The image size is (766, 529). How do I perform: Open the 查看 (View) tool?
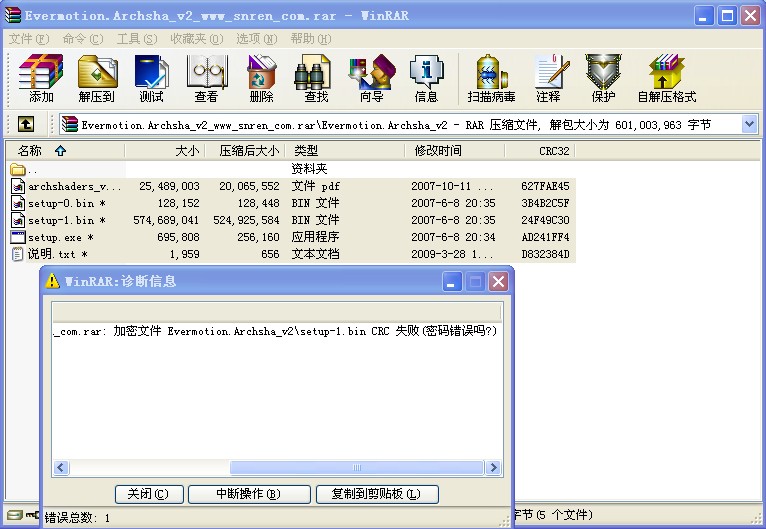point(207,78)
